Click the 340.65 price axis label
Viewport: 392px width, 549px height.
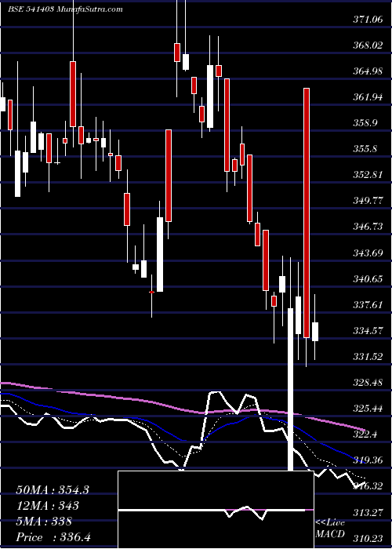coord(368,279)
